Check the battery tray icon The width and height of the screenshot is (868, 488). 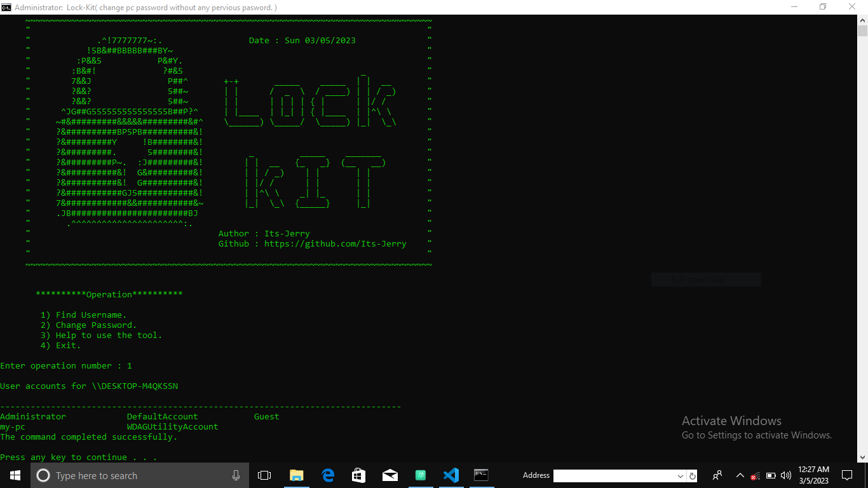[x=771, y=475]
